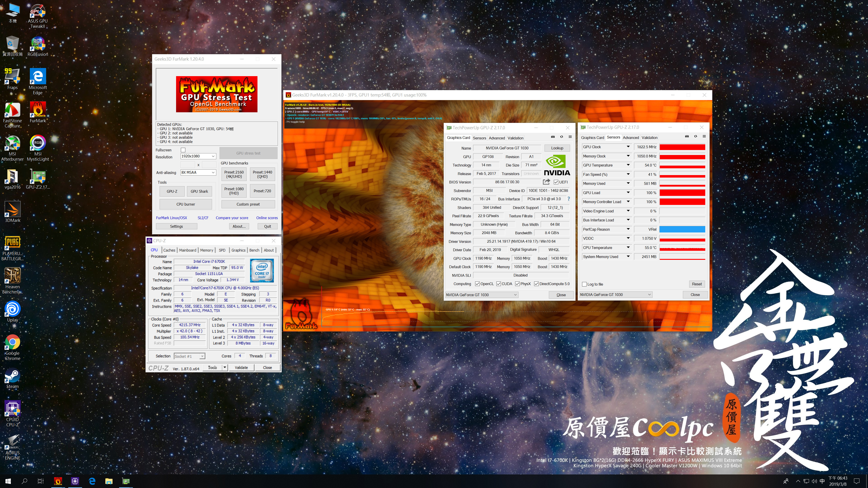This screenshot has height=488, width=868.
Task: Expand PerfCap Reason sensor dropdown
Action: coord(628,229)
